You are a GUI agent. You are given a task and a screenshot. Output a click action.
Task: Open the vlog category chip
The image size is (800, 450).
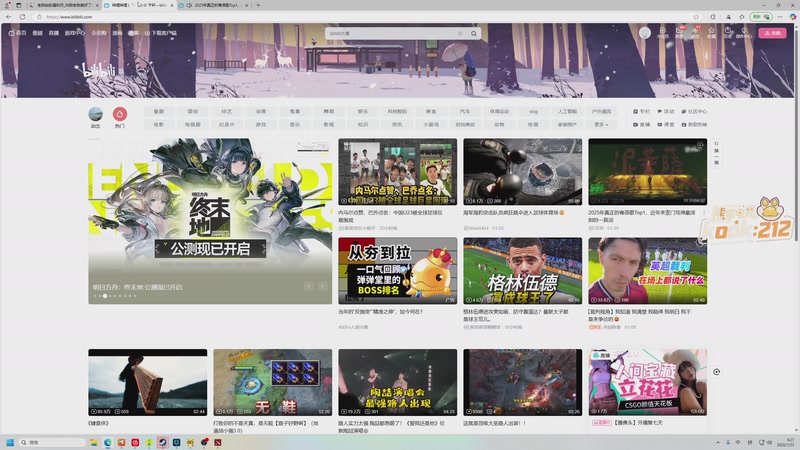(x=533, y=111)
